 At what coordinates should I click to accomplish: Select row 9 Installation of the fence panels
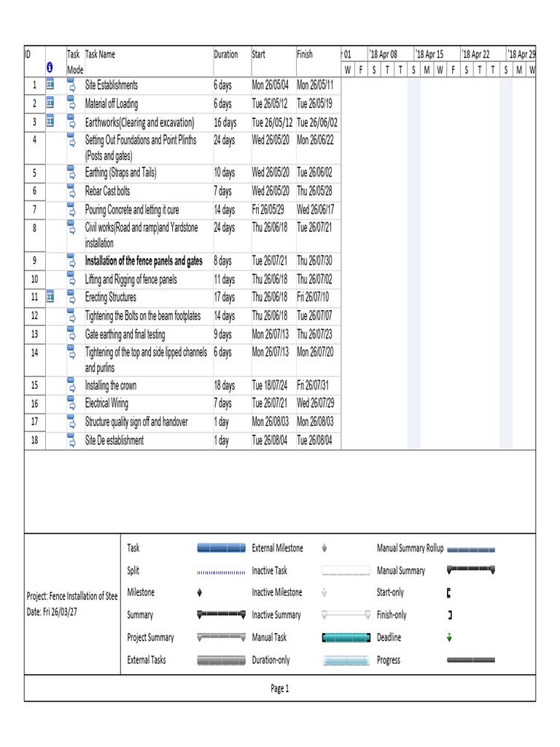182,261
